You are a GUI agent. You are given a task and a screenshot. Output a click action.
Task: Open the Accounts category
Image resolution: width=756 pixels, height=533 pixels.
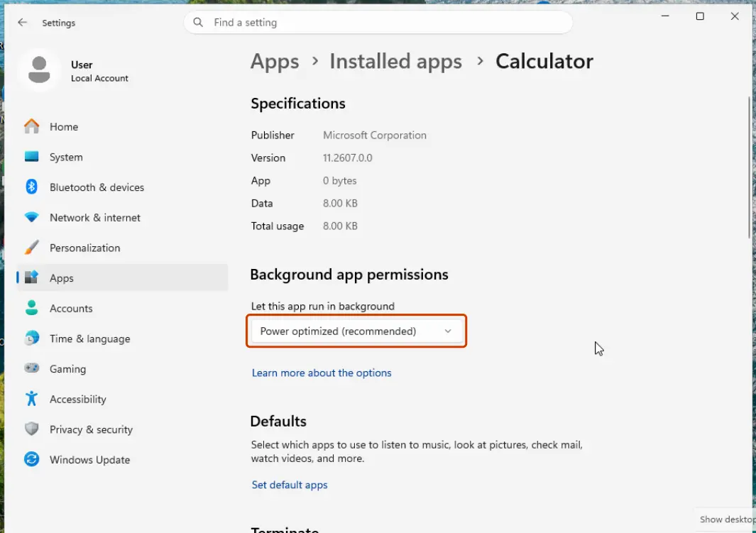[x=123, y=309]
